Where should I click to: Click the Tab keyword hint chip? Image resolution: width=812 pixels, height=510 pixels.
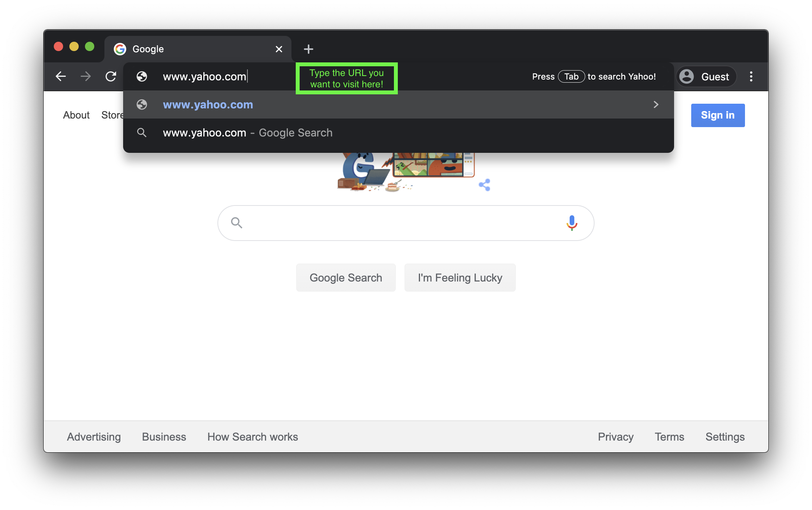coord(571,76)
